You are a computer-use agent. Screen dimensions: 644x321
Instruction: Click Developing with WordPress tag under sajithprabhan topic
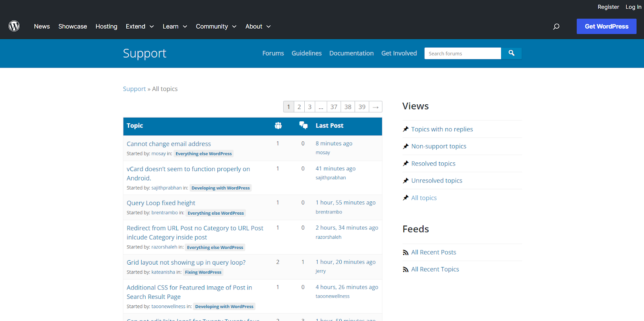(221, 188)
